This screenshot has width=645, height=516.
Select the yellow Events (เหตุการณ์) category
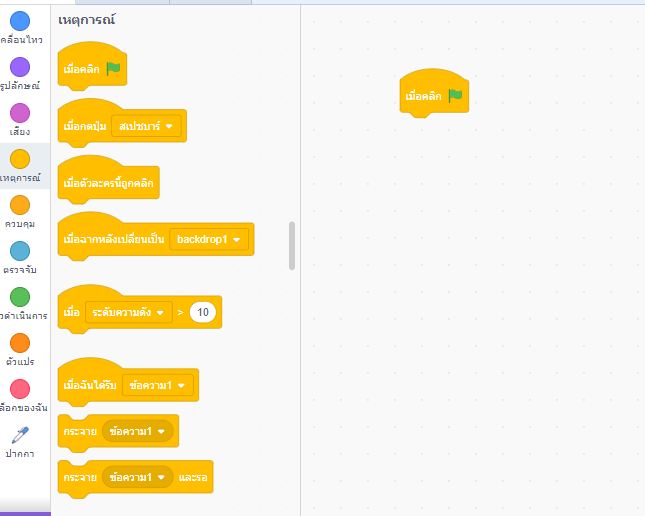point(20,166)
